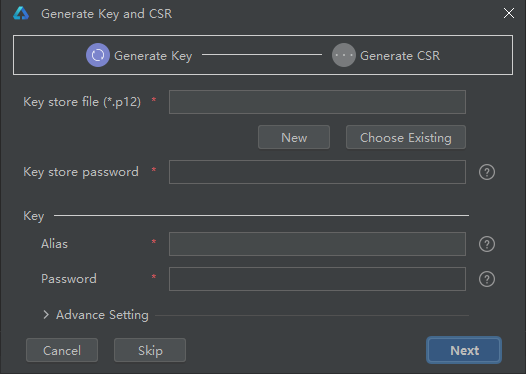Select the Generate CSR step label

tap(400, 56)
